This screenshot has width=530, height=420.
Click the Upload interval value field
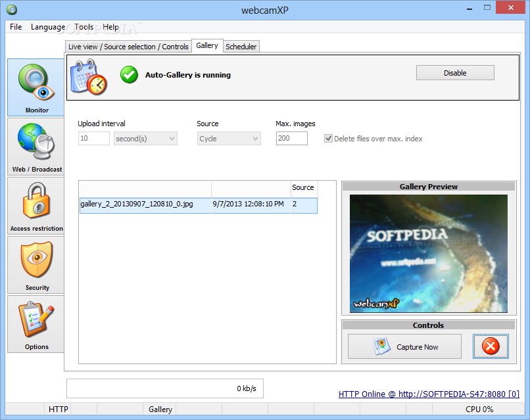(x=94, y=138)
